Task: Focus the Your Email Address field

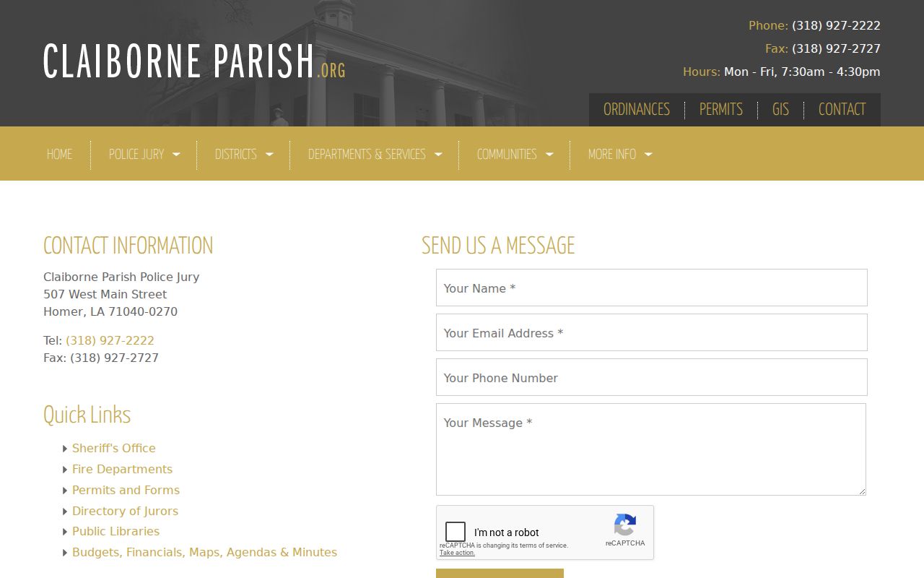Action: click(x=651, y=332)
